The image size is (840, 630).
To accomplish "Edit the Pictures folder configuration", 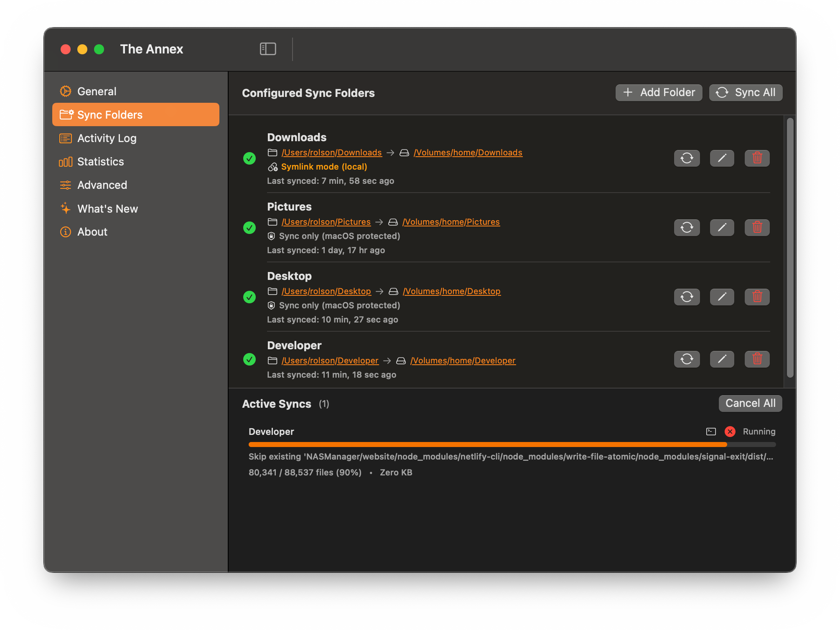I will click(722, 228).
